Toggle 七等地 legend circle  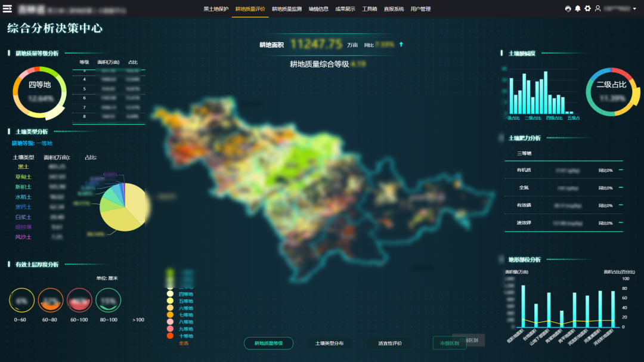tap(170, 315)
